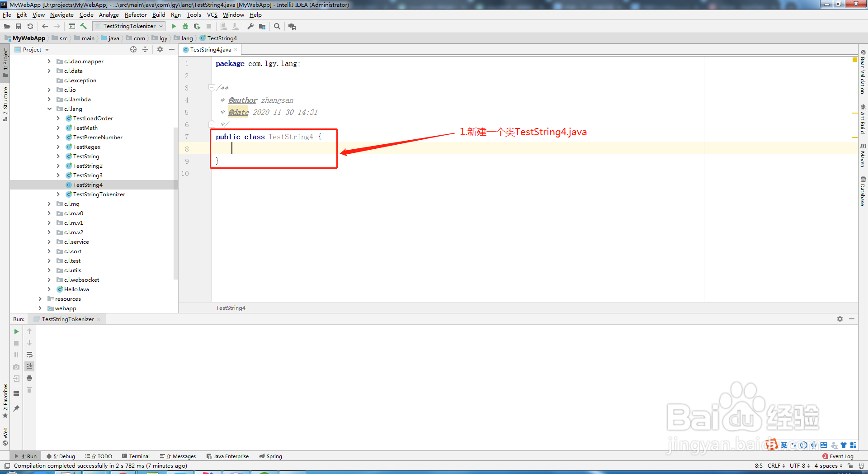This screenshot has width=868, height=474.
Task: Open the Analyze menu
Action: point(108,14)
